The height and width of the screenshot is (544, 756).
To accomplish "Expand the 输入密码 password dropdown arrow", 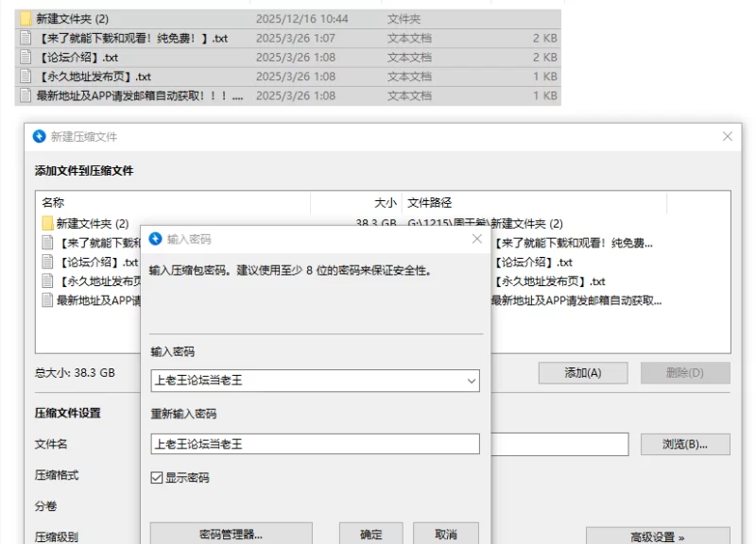I will (471, 381).
